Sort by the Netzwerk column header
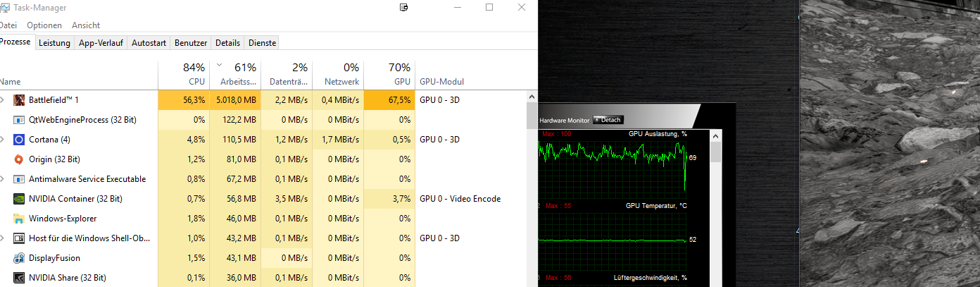980x287 pixels. 338,75
